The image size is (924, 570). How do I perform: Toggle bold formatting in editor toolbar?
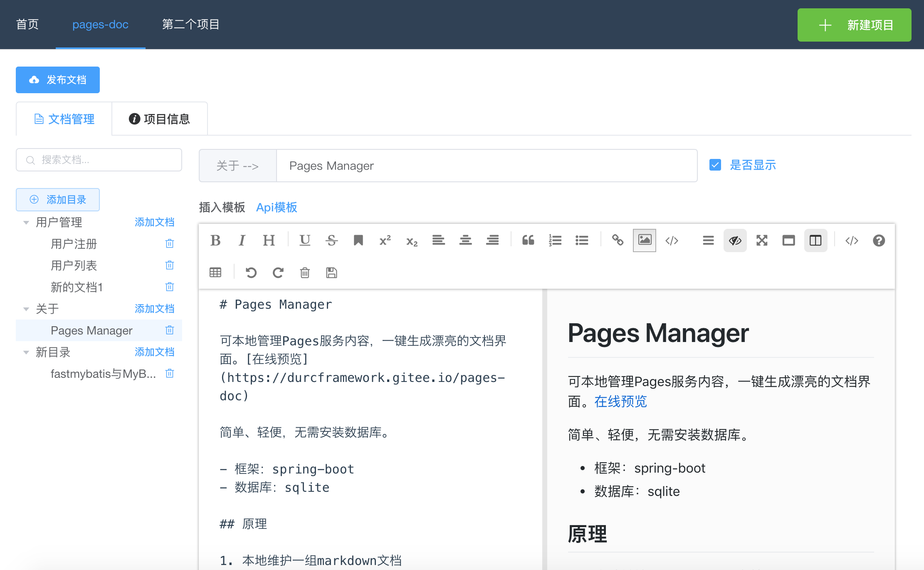(215, 240)
